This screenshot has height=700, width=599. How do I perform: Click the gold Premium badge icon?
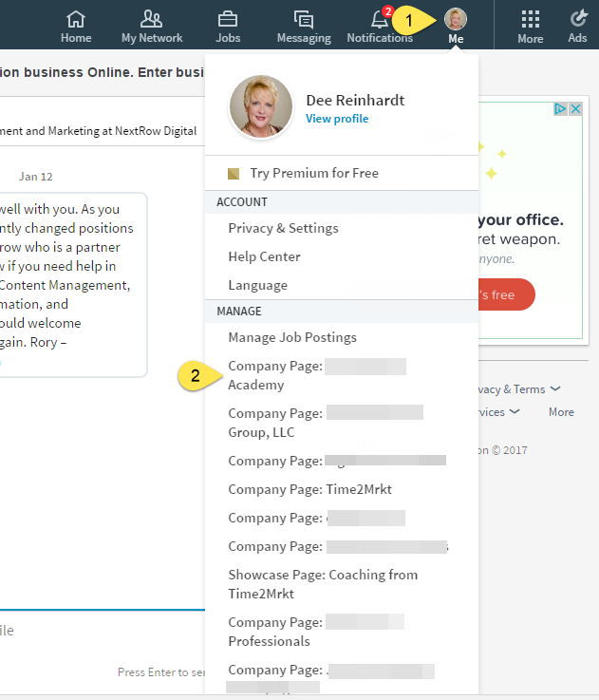(x=234, y=173)
